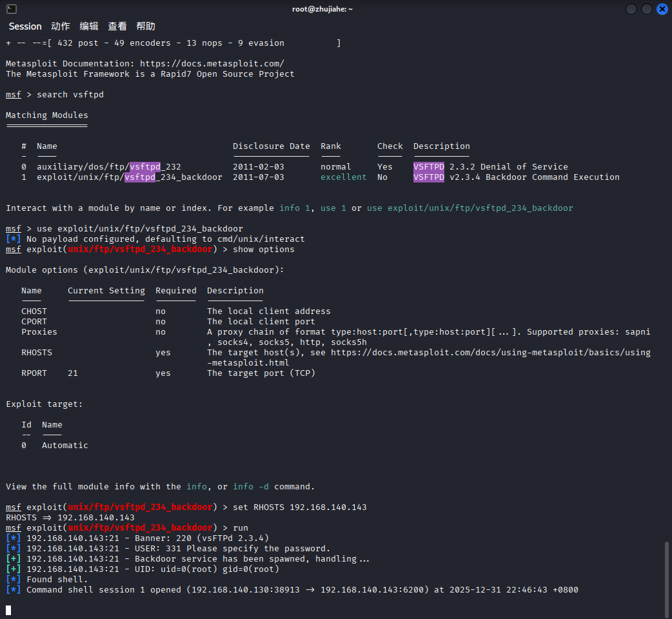Click the Metasploit docs URL https://docs.metasploit.com/
Viewport: 672px width, 619px height.
212,63
